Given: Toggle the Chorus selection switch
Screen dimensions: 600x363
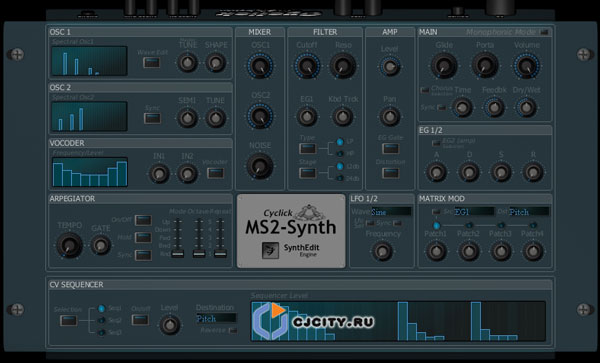Looking at the screenshot, I should click(425, 90).
